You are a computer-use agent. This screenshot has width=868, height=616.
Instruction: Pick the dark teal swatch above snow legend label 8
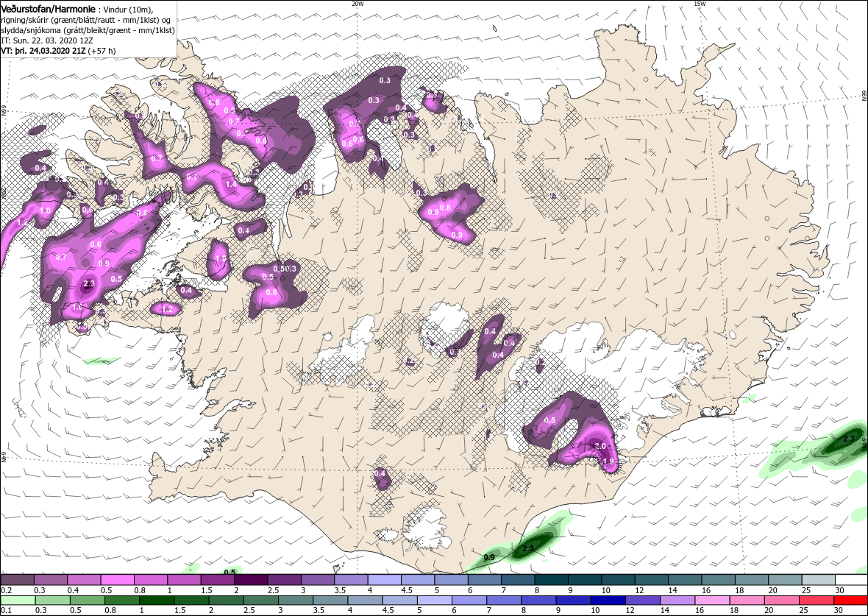point(550,579)
